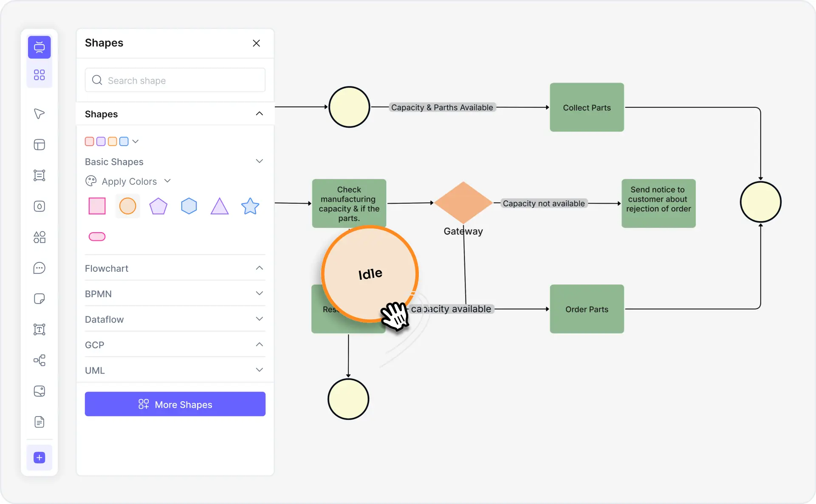Viewport: 816px width, 504px height.
Task: Expand the UML shape category
Action: [x=259, y=370]
